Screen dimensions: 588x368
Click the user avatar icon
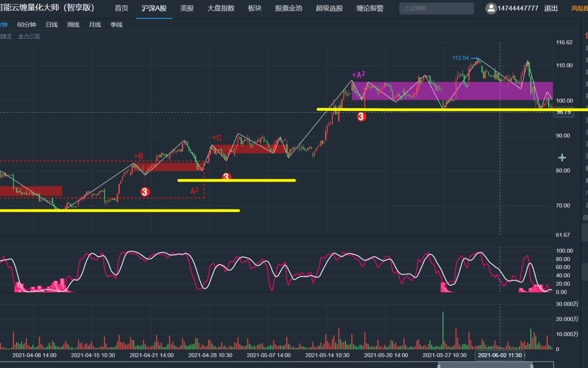[491, 8]
